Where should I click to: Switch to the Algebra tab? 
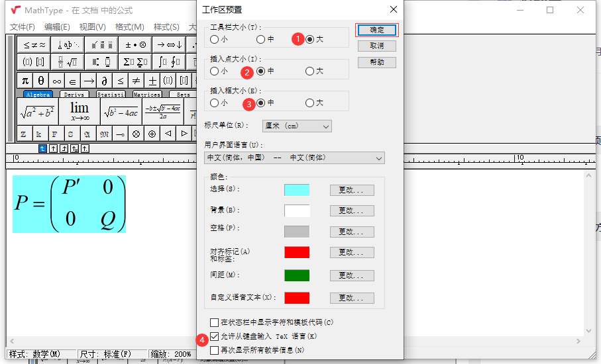click(x=38, y=94)
